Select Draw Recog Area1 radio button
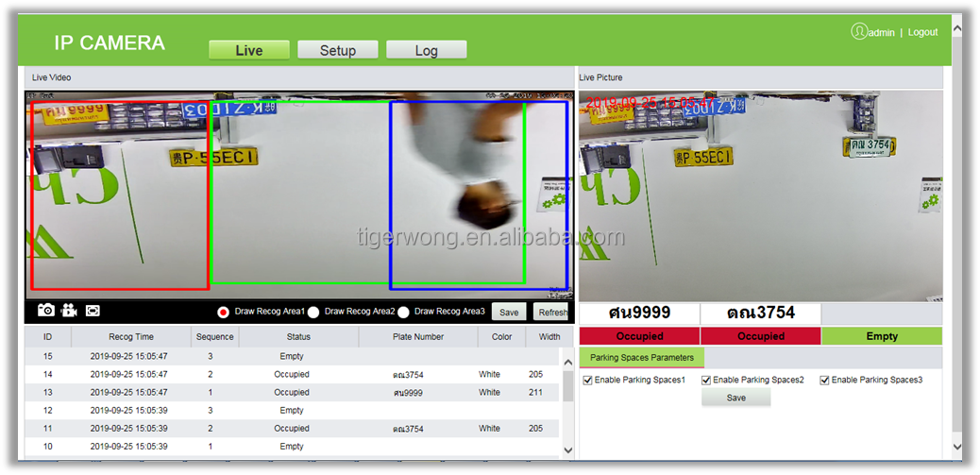980x475 pixels. click(x=223, y=312)
